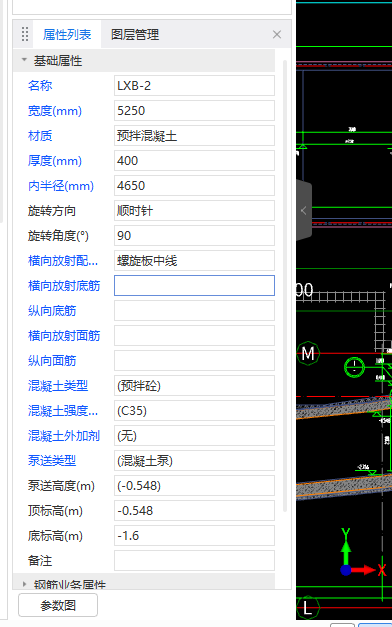Click the property list vertical scrollbar

[x=285, y=286]
